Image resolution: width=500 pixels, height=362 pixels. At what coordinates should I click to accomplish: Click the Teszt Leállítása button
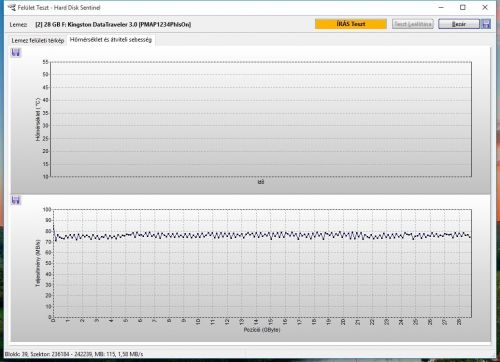(413, 24)
